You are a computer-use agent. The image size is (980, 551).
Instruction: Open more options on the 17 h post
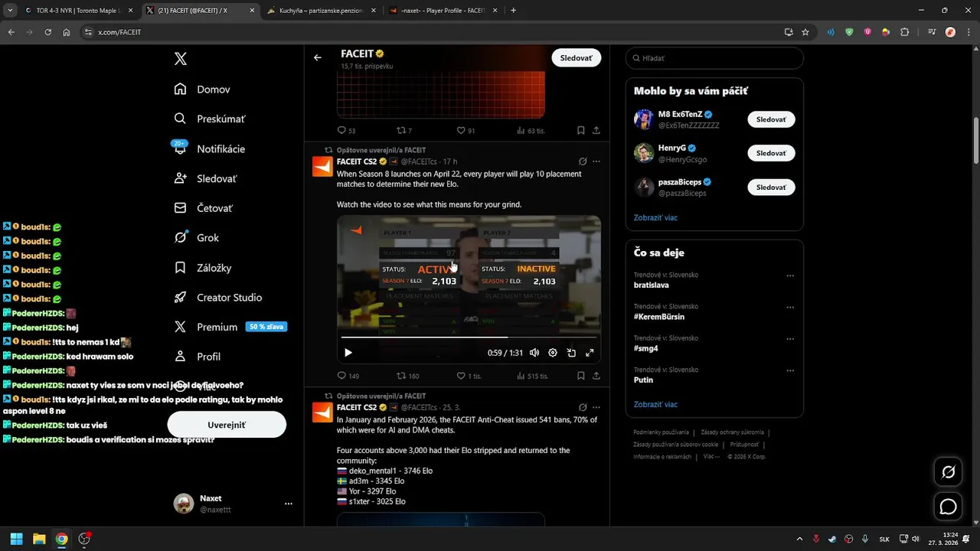596,161
